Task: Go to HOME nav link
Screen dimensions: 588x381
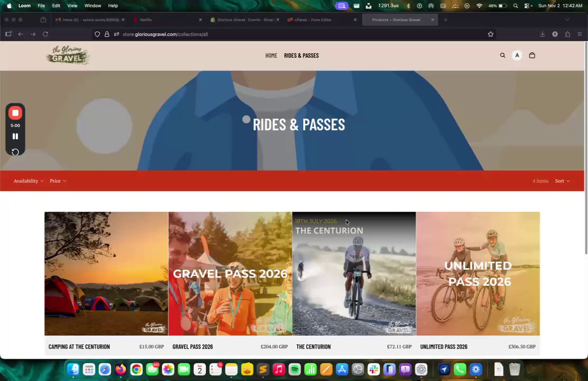Action: click(271, 56)
